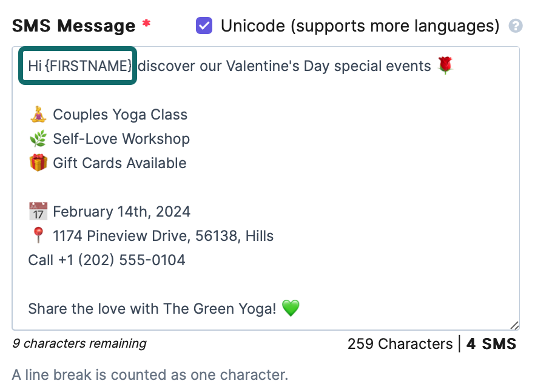Click the rose emoji in the message

pyautogui.click(x=445, y=66)
